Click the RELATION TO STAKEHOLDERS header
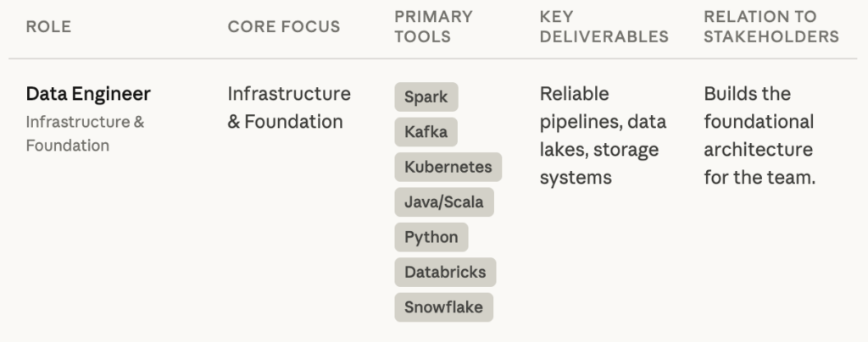This screenshot has width=868, height=342. click(771, 26)
